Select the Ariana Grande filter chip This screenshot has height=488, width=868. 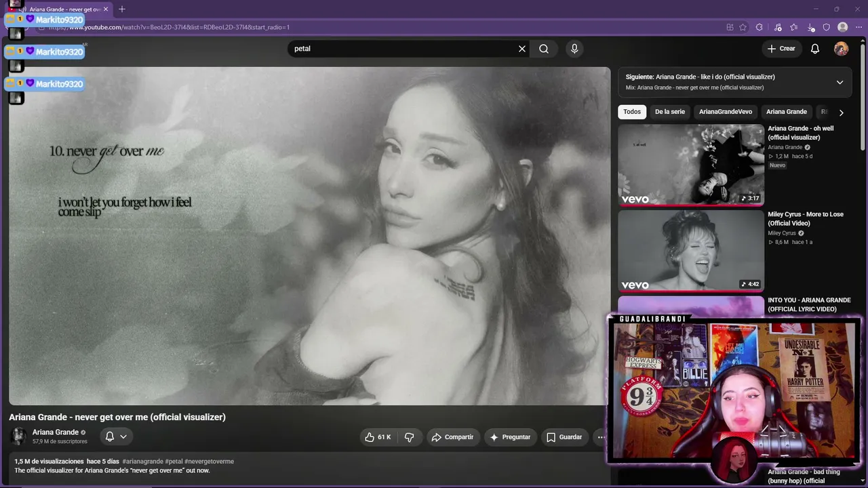(787, 112)
